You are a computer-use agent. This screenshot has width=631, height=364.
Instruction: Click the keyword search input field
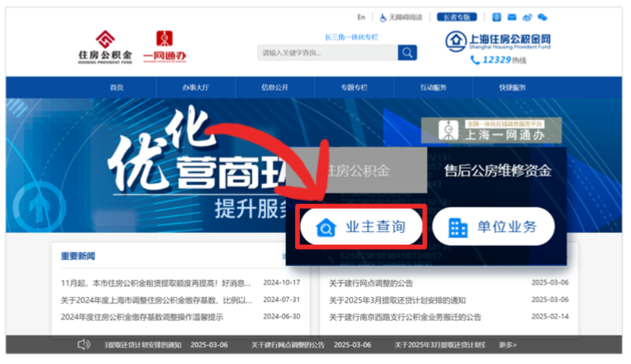tap(326, 53)
